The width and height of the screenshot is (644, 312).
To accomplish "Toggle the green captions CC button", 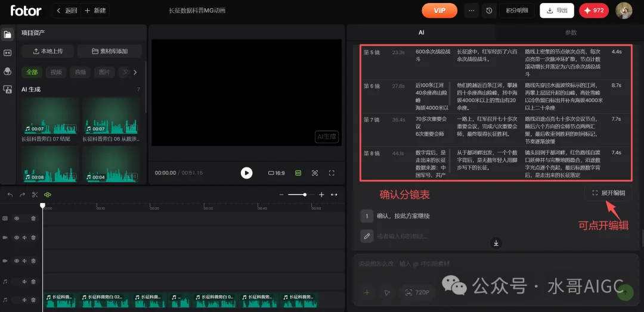I will pos(298,173).
